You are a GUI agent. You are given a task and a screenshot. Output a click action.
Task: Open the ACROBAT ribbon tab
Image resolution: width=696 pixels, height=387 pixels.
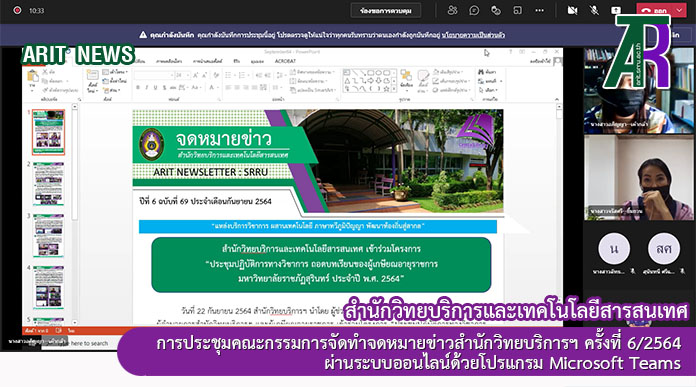click(x=285, y=61)
